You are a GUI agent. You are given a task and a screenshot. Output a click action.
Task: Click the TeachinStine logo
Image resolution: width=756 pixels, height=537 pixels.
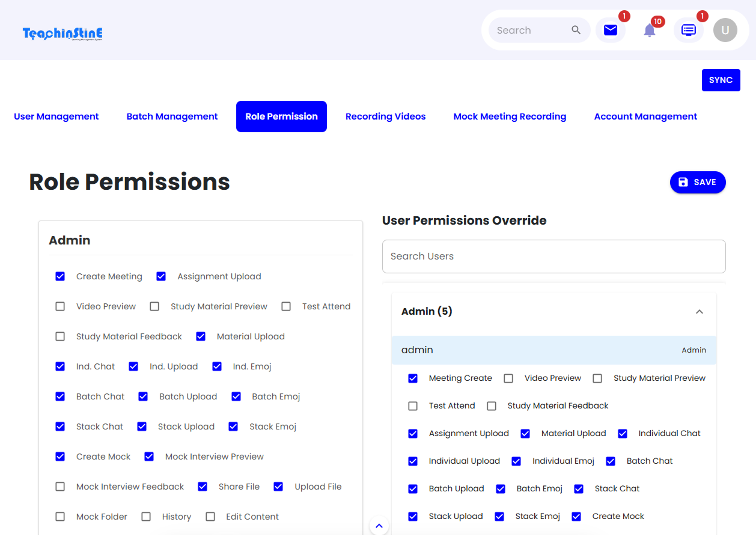tap(62, 34)
